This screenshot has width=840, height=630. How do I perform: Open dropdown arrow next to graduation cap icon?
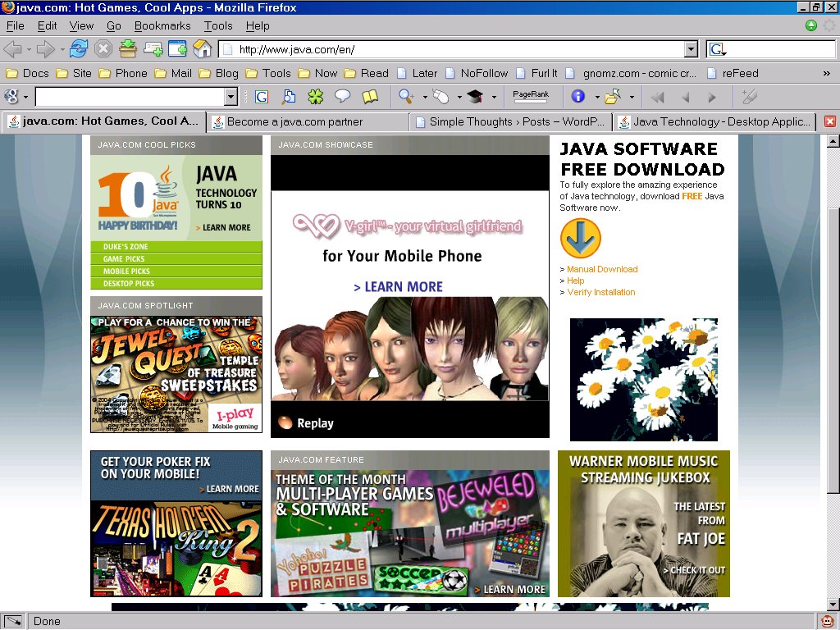pyautogui.click(x=493, y=98)
